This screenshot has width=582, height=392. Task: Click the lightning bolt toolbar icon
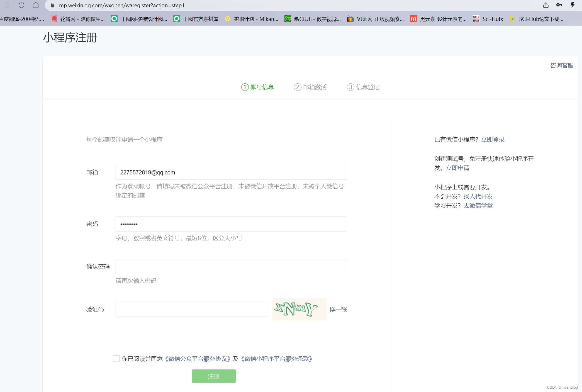coord(573,5)
